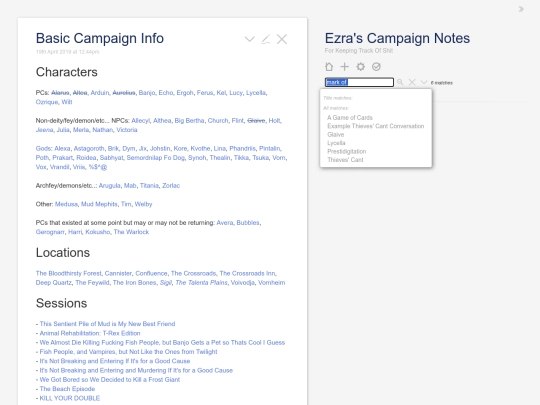
Task: Click into the search input field
Action: [359, 82]
